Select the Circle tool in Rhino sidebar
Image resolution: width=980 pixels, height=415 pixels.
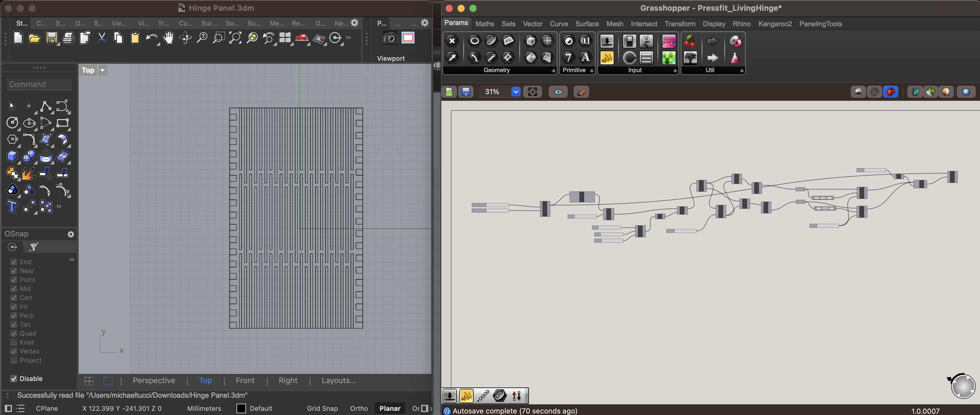pos(12,123)
